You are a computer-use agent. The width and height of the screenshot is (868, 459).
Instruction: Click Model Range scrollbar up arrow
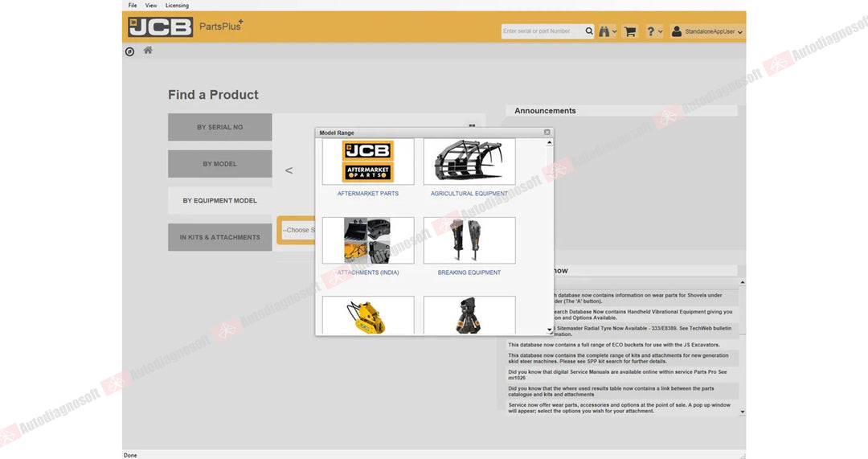coord(549,142)
